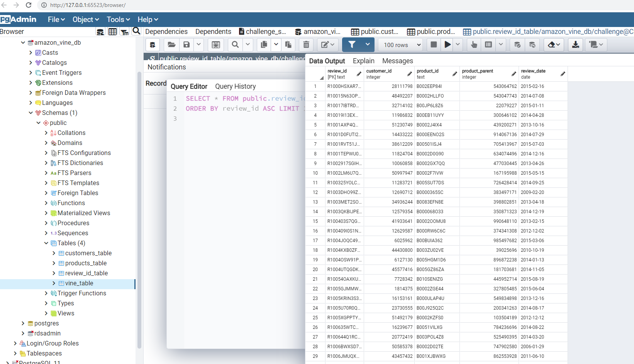This screenshot has height=364, width=634.
Task: Delete the selected row
Action: pos(306,45)
